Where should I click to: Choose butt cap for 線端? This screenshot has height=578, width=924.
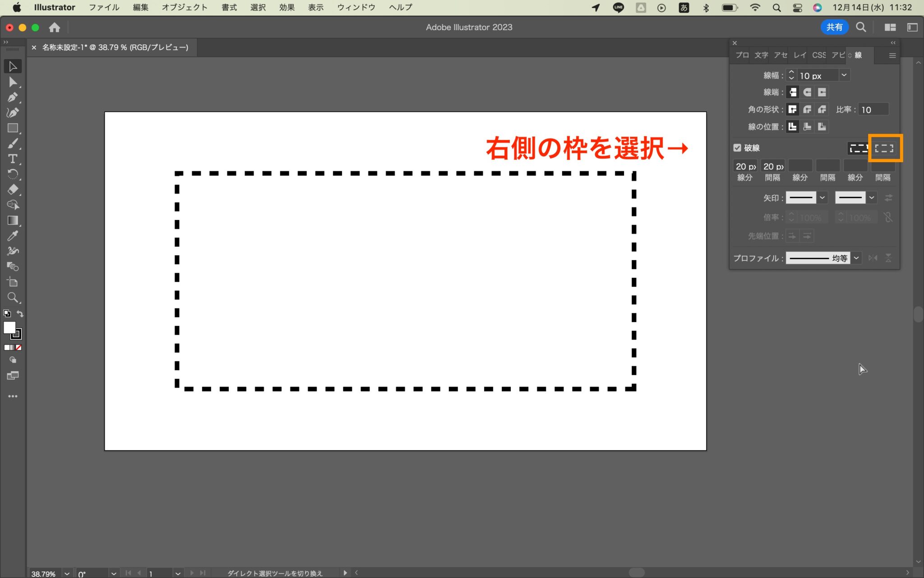tap(793, 92)
